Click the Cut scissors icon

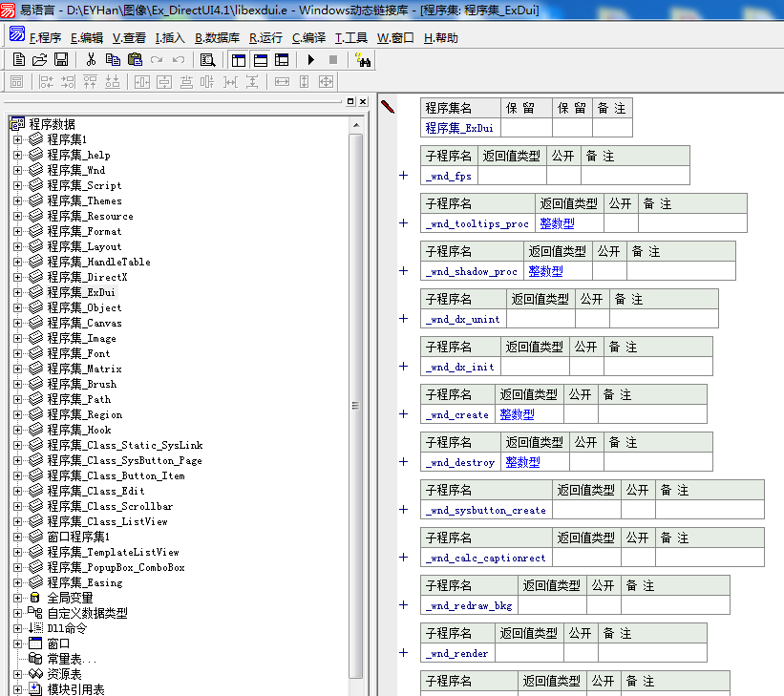pyautogui.click(x=91, y=60)
